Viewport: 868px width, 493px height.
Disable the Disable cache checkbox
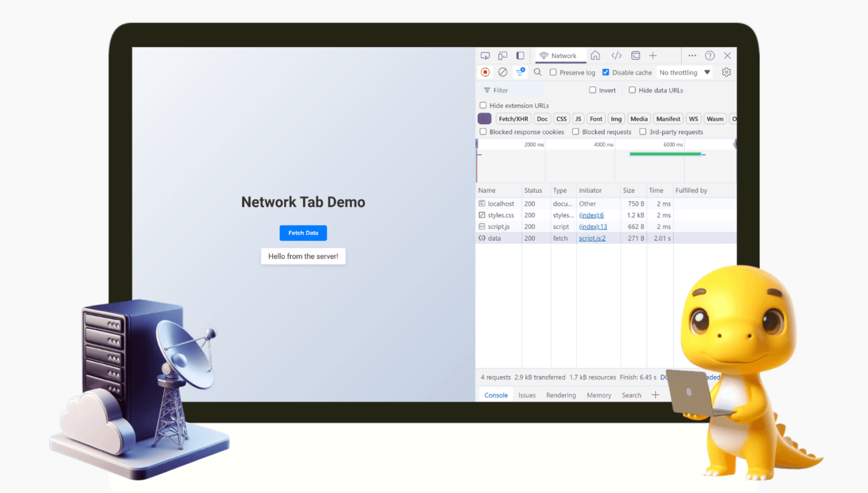(x=606, y=72)
